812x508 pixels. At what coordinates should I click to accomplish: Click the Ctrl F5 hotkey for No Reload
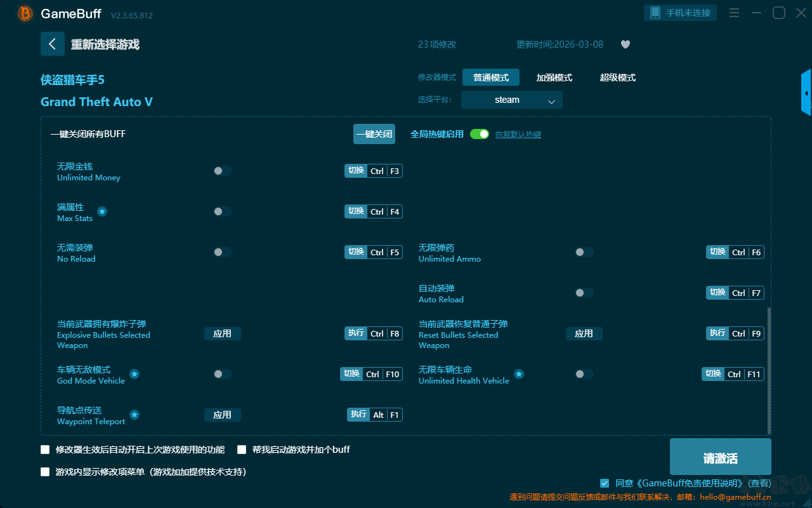(374, 252)
